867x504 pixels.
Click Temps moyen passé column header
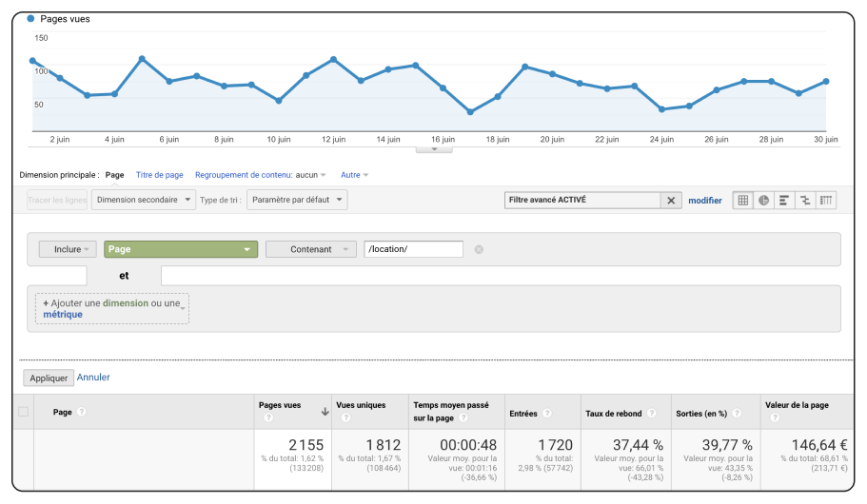point(451,411)
